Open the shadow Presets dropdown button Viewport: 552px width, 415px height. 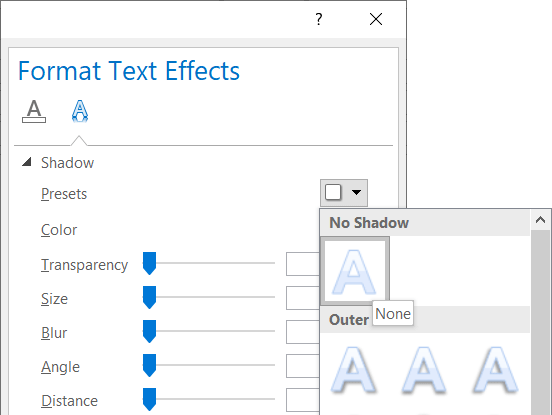(344, 193)
